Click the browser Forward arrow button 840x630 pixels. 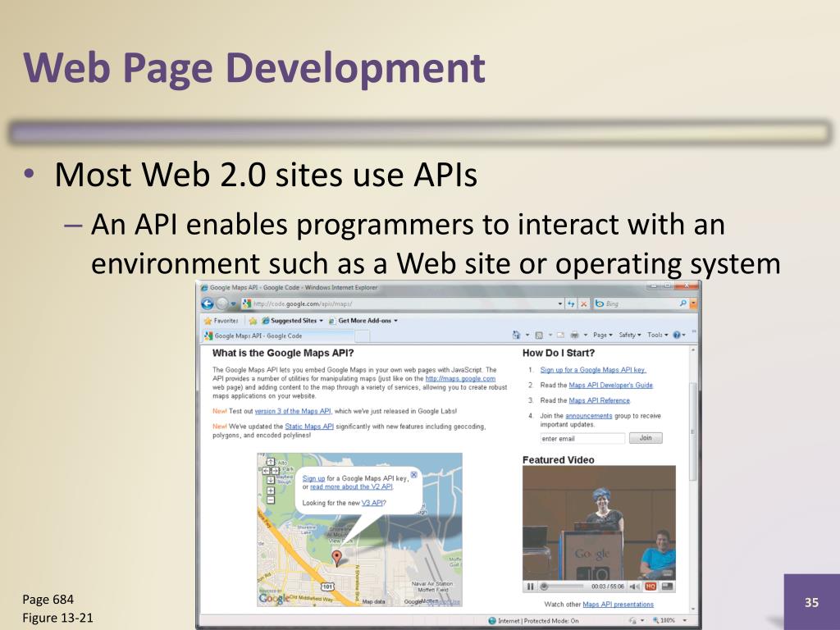pos(221,304)
